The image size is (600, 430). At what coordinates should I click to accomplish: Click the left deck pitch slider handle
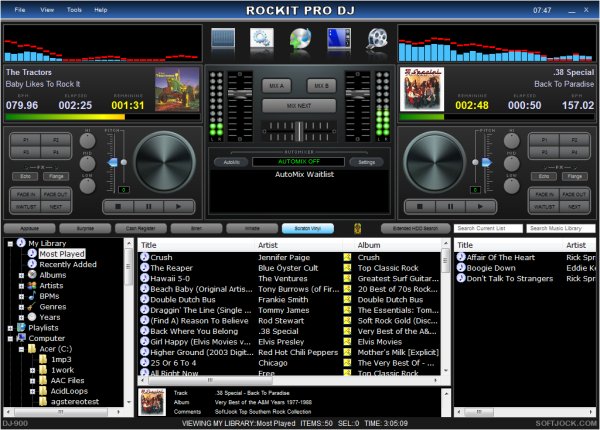(113, 163)
